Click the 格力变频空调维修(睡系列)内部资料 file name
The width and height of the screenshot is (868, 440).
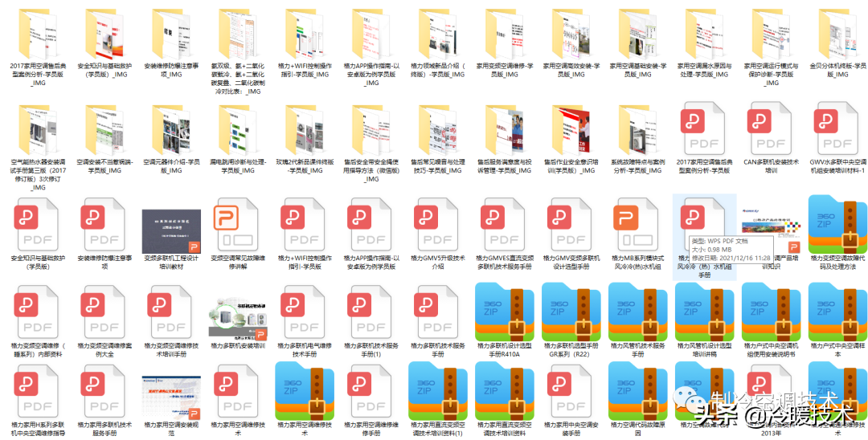pyautogui.click(x=39, y=350)
